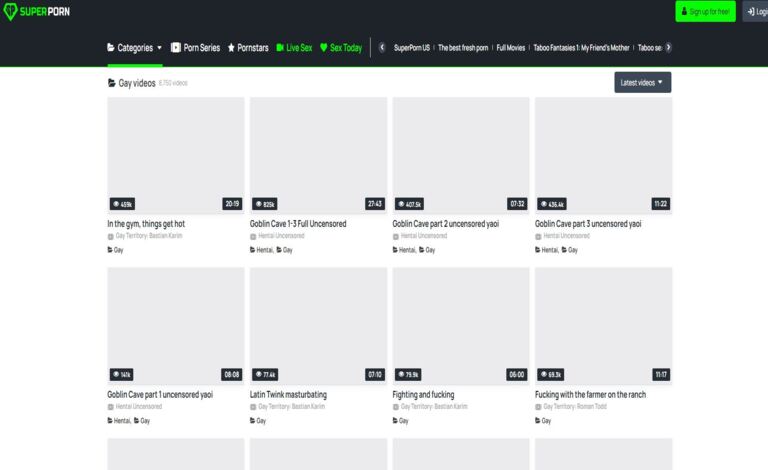Click the right arrow of the links carousel

668,47
